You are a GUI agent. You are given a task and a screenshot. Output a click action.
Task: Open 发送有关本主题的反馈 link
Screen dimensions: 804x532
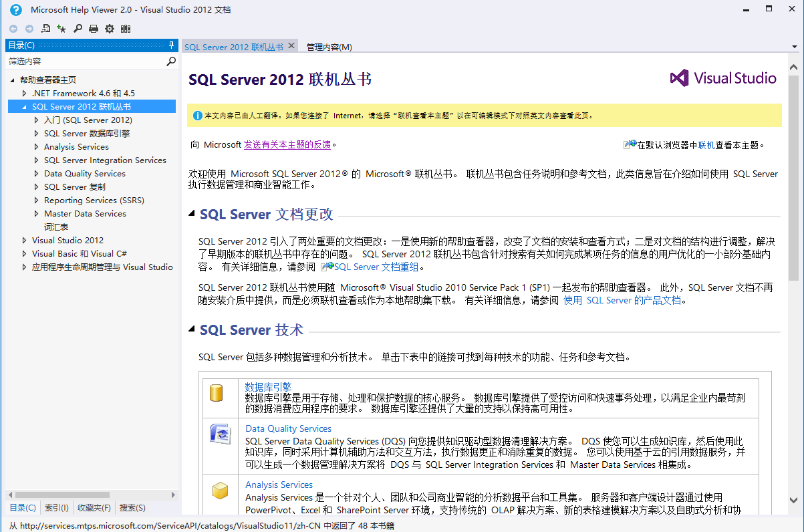click(x=287, y=144)
